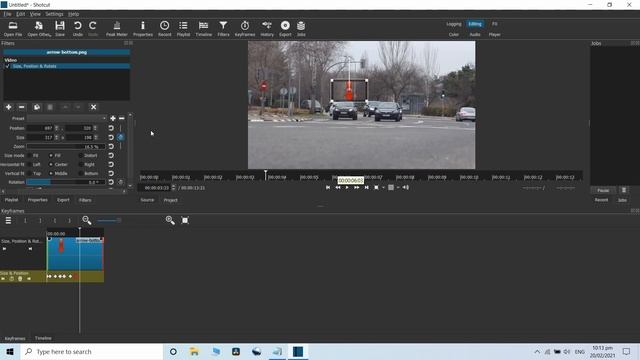
Task: Switch to Playlist tab below panel
Action: click(x=11, y=200)
